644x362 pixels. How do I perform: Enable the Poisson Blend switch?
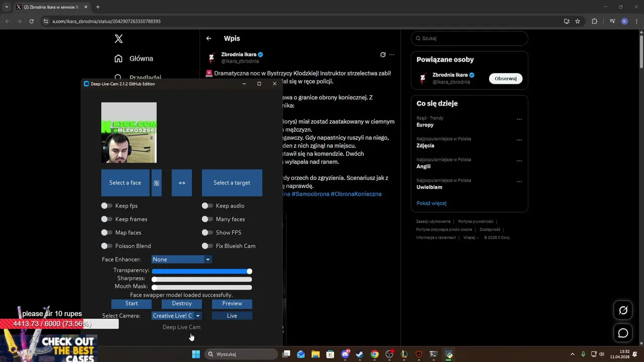(106, 246)
